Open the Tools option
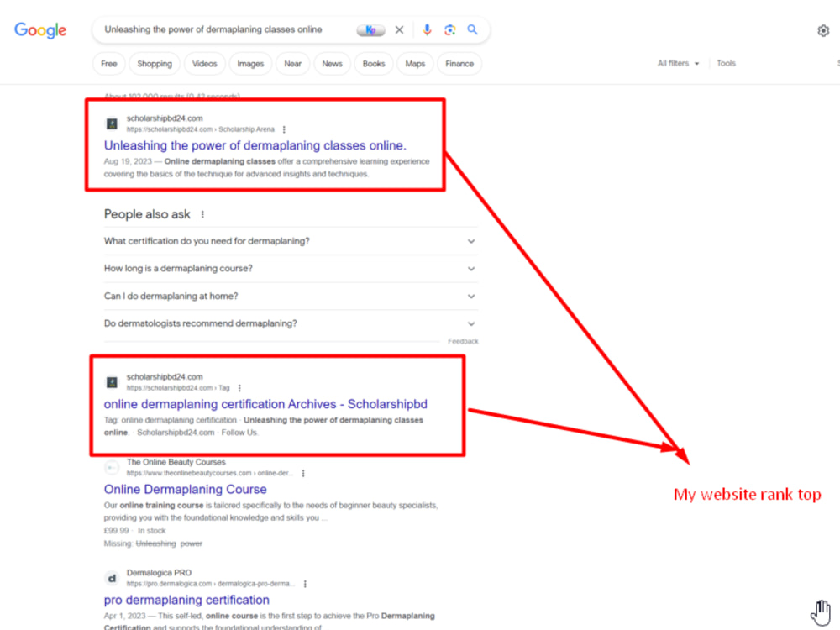The height and width of the screenshot is (630, 840). click(x=726, y=63)
